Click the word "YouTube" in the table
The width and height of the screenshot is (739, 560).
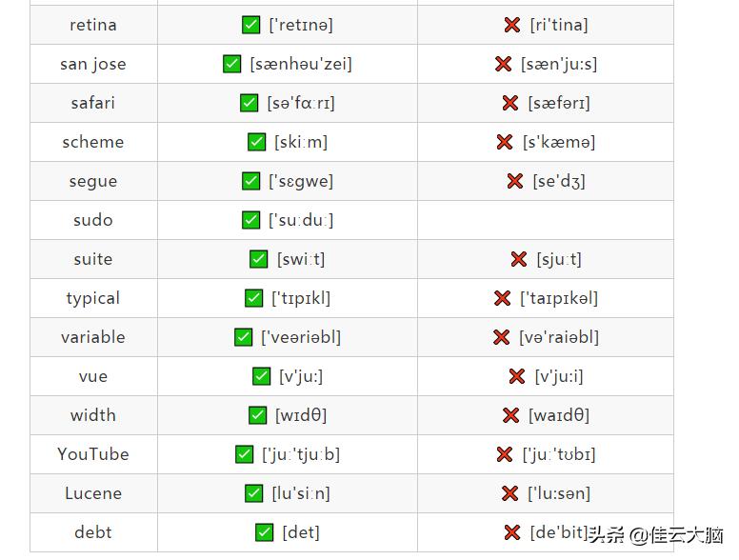tap(93, 454)
